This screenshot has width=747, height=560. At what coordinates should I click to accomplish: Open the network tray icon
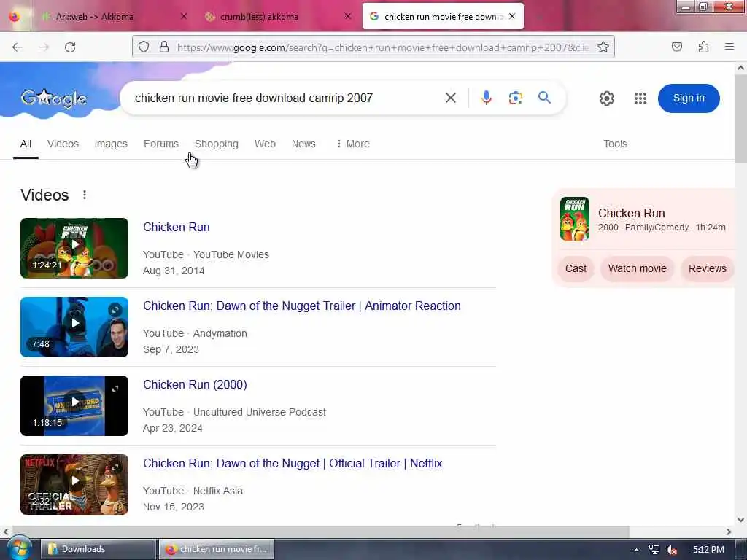point(654,550)
